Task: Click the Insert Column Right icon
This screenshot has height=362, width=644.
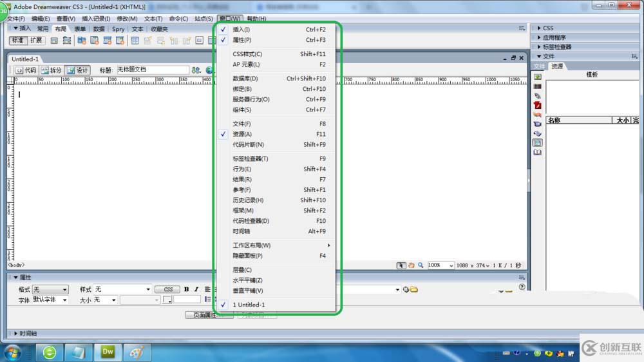Action: point(187,41)
